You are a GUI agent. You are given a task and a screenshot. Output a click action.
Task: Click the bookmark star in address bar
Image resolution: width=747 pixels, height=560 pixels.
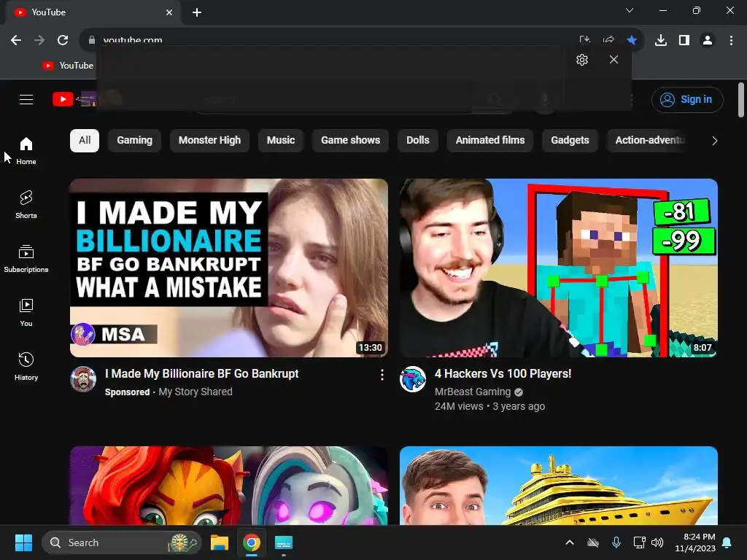632,40
